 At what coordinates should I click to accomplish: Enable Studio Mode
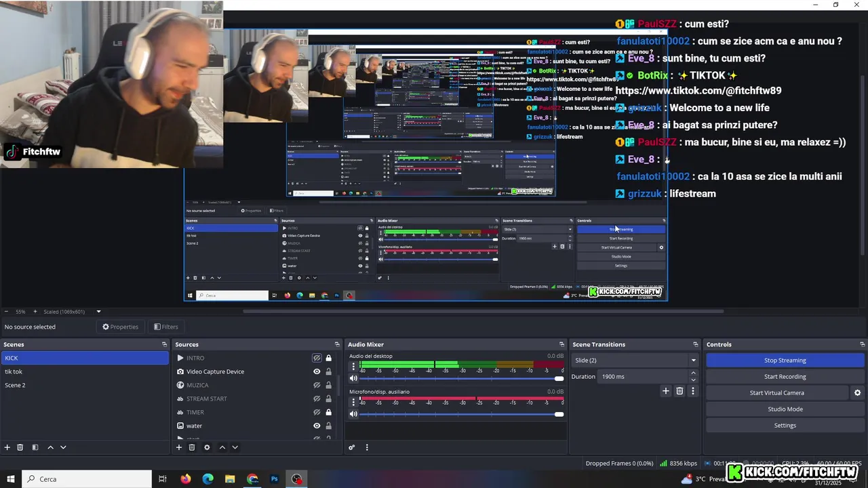coord(785,409)
